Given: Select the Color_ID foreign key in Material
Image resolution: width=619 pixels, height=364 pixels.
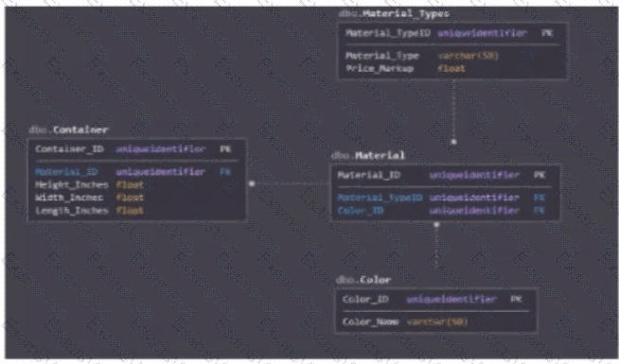Looking at the screenshot, I should [x=441, y=211].
